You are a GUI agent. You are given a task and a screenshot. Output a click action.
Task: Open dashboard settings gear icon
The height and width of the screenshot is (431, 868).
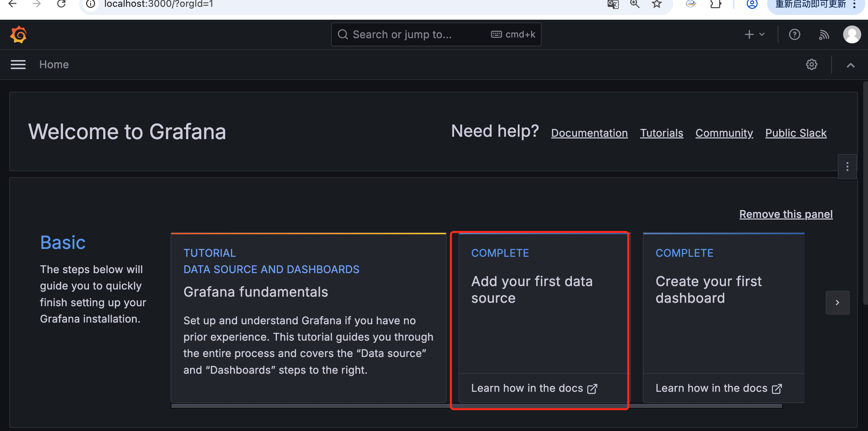[x=811, y=64]
